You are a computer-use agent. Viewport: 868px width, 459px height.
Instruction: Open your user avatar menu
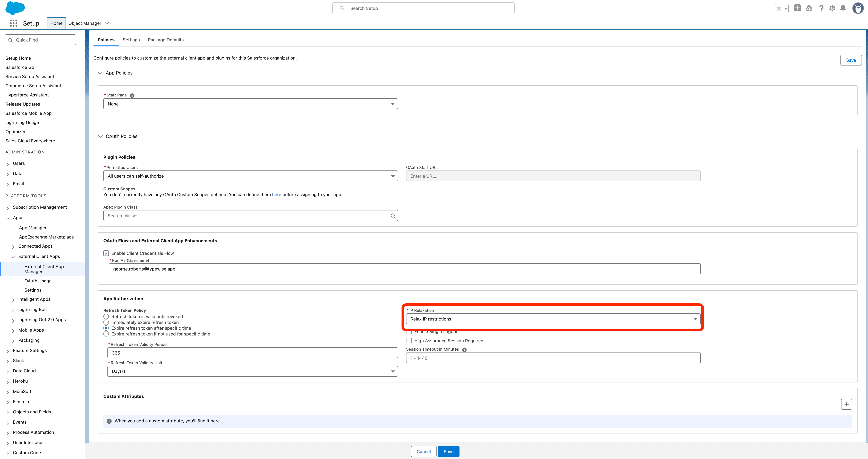point(858,8)
